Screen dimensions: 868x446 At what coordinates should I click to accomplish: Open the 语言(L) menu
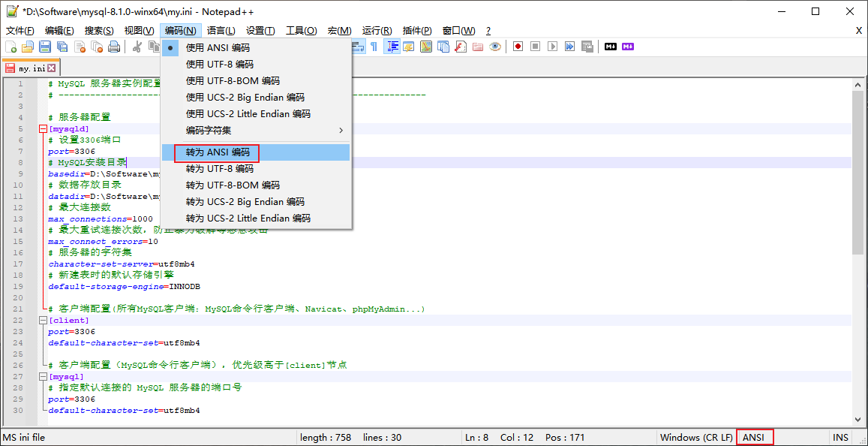[x=221, y=31]
